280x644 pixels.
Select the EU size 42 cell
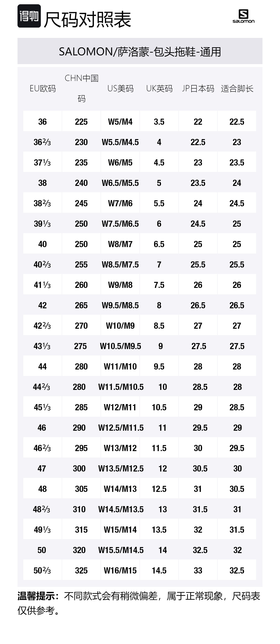click(x=43, y=305)
